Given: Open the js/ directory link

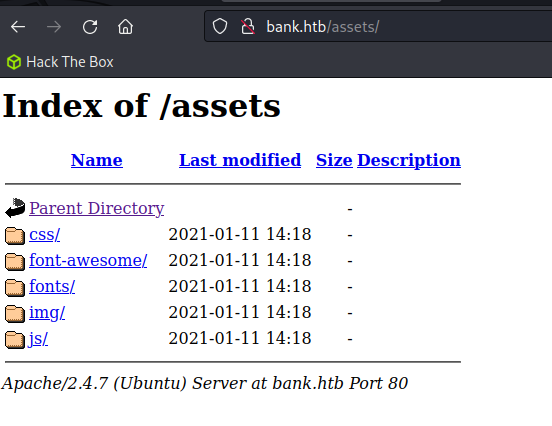Looking at the screenshot, I should (38, 339).
